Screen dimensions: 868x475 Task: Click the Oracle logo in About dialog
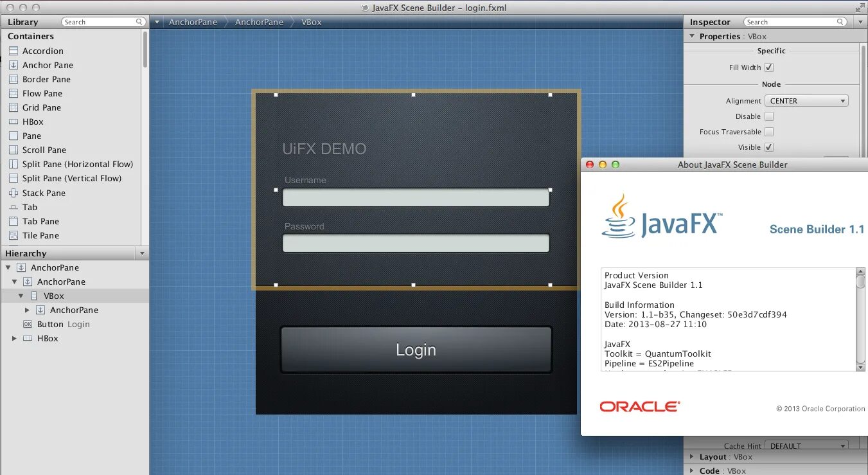click(x=639, y=406)
